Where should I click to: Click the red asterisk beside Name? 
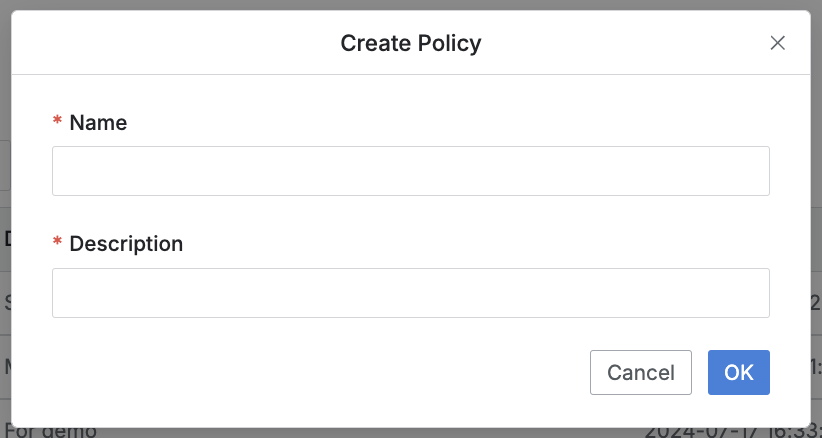coord(57,124)
